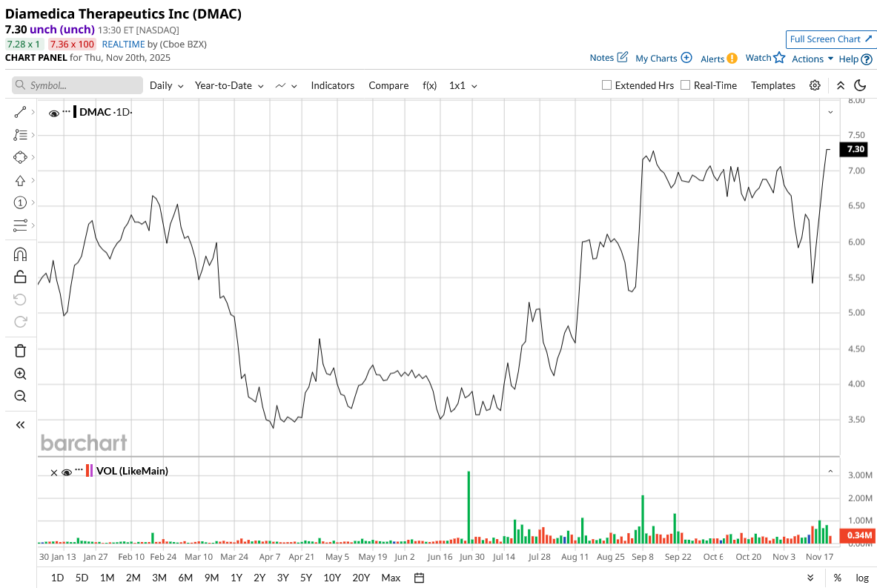Screen dimensions: 877x588
Task: Click the My Charts plus icon
Action: [x=686, y=58]
